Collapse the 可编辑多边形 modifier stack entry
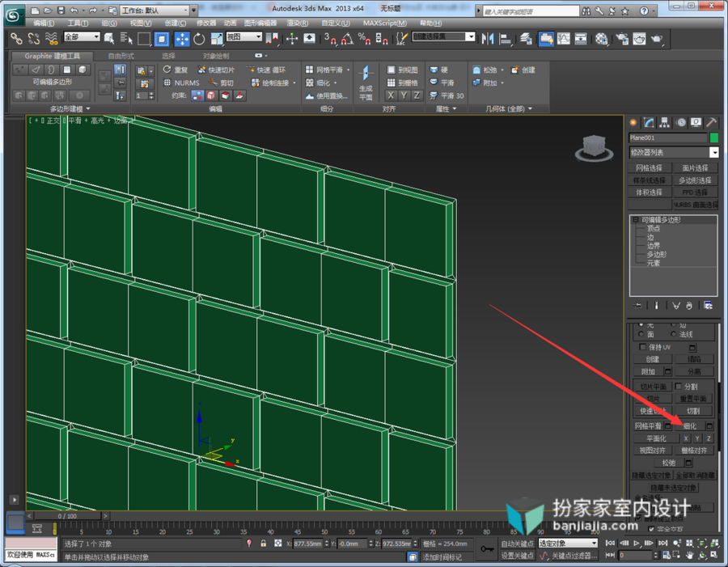Screen dimensions: 728x567 click(x=636, y=220)
